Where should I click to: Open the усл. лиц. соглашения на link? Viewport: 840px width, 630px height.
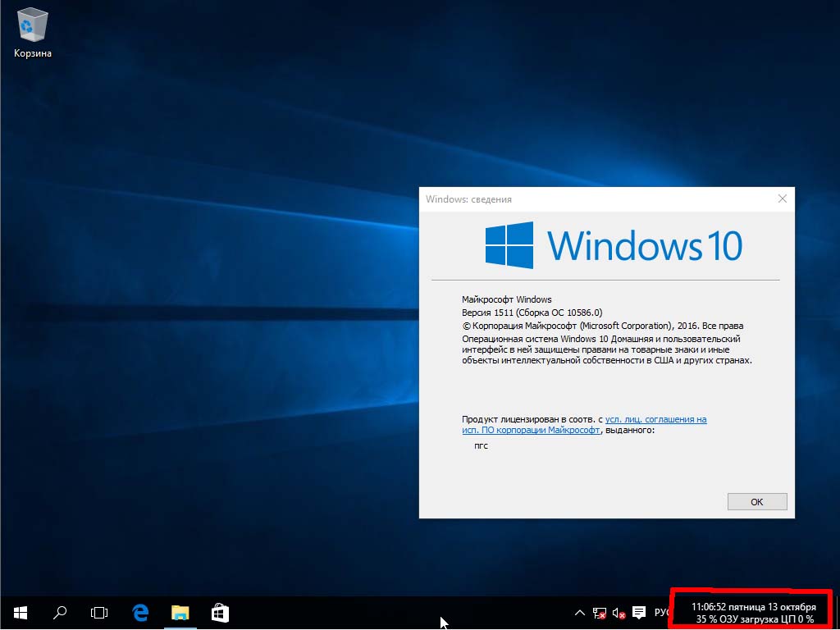[x=655, y=419]
